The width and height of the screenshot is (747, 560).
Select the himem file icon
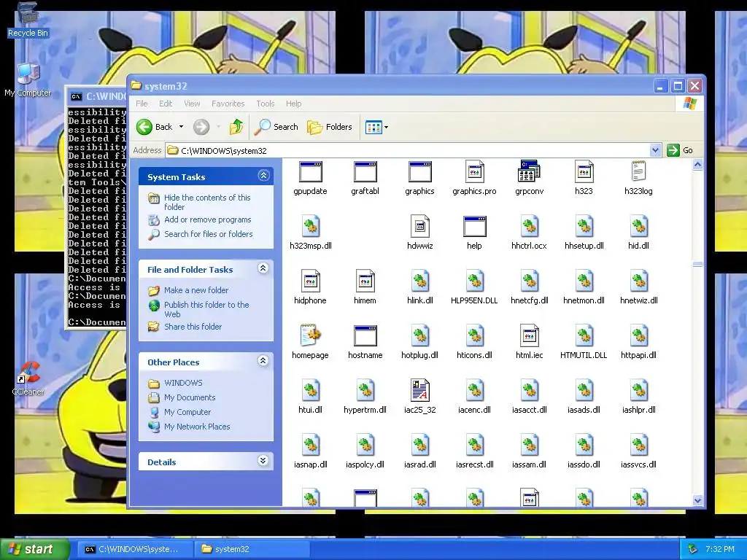(x=365, y=281)
